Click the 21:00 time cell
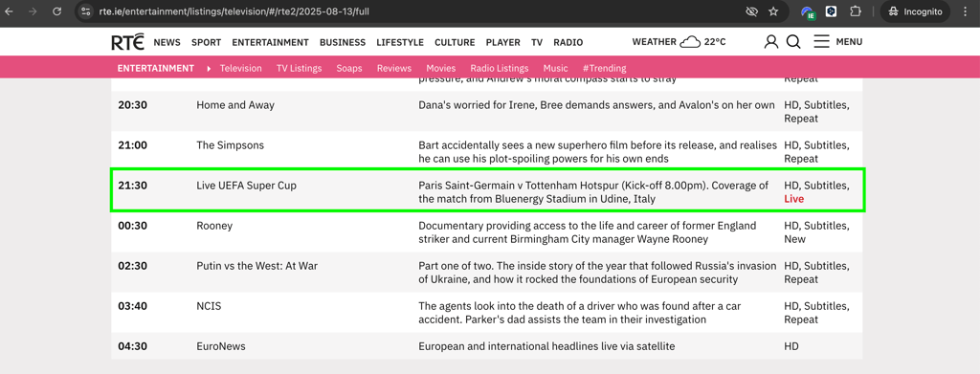The image size is (980, 374). [x=132, y=144]
